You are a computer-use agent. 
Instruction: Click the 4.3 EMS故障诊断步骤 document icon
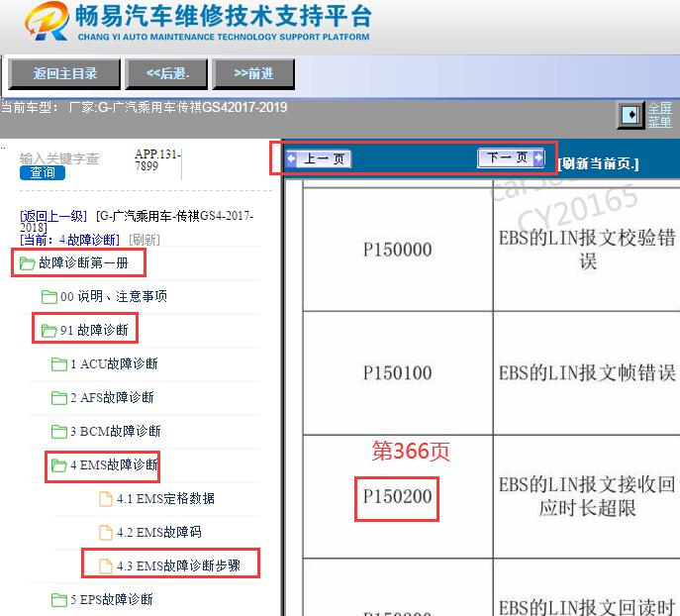click(x=106, y=566)
